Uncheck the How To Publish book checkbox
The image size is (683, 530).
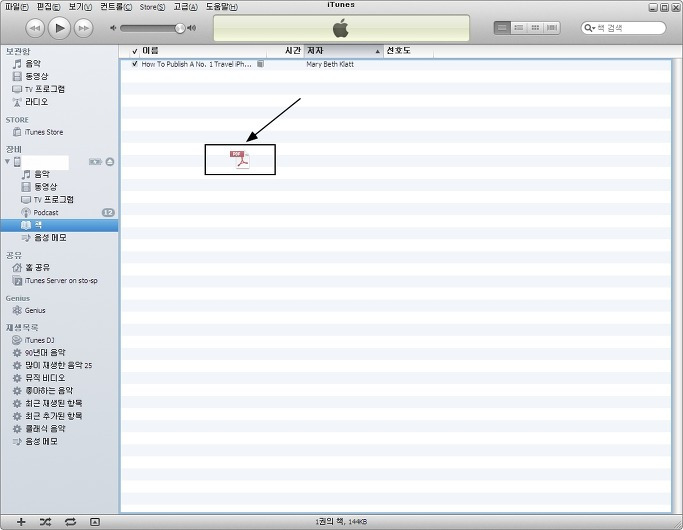pyautogui.click(x=135, y=64)
